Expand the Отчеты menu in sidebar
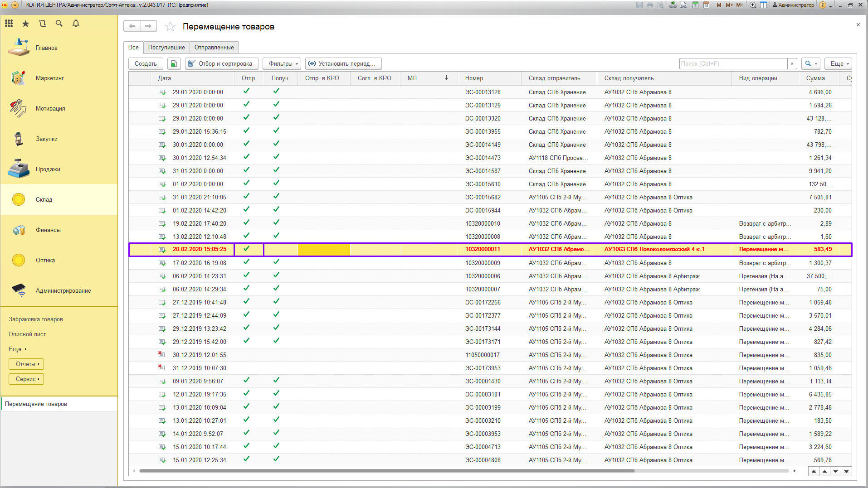The image size is (868, 488). pyautogui.click(x=26, y=364)
